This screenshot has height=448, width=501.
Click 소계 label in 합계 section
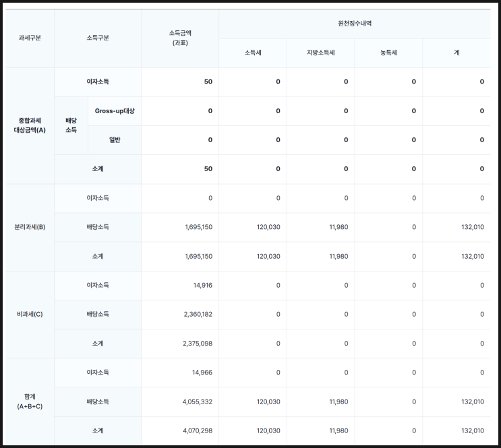click(98, 430)
